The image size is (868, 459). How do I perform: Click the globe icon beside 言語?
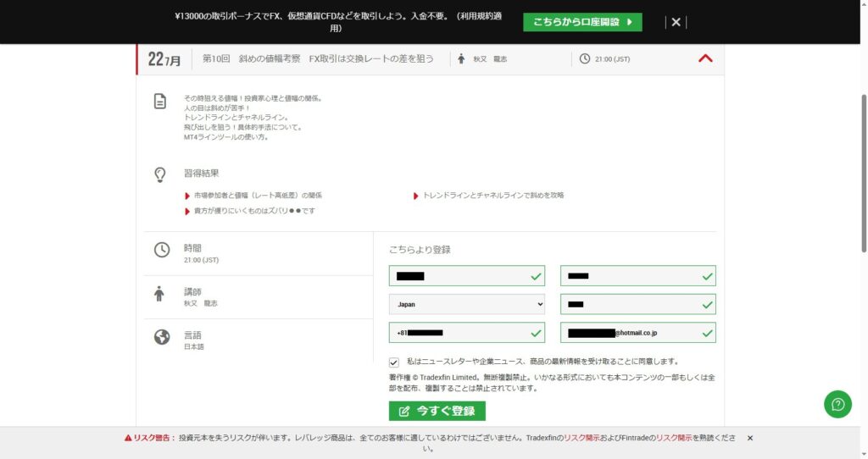point(162,337)
